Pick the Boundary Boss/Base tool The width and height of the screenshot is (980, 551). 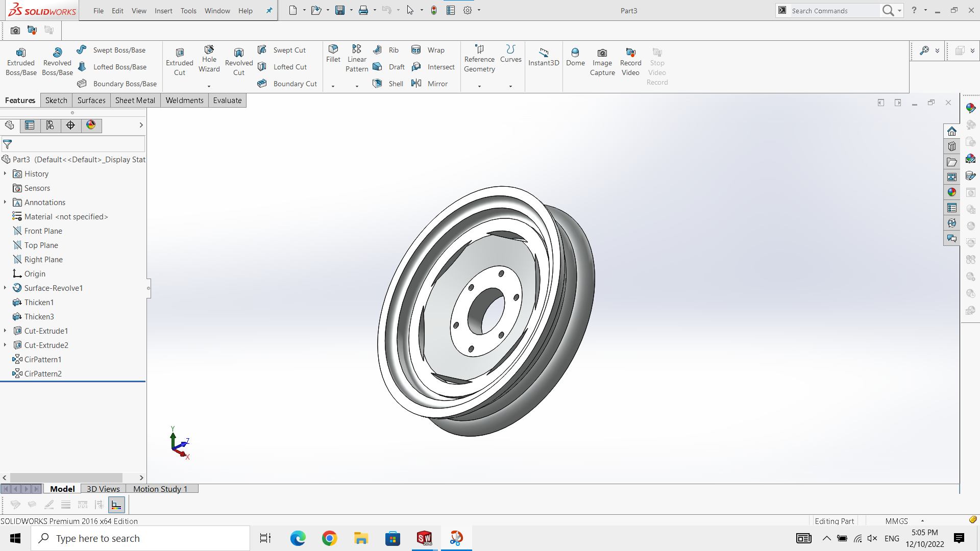[117, 84]
